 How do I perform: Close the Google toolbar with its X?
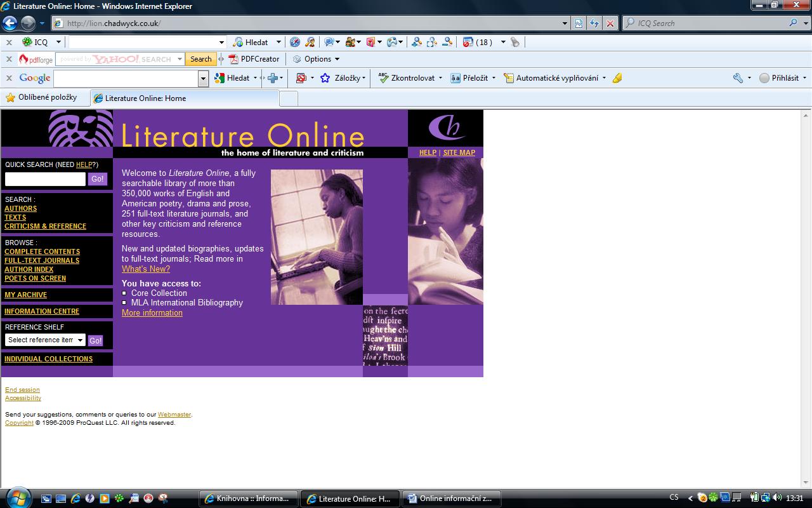9,78
